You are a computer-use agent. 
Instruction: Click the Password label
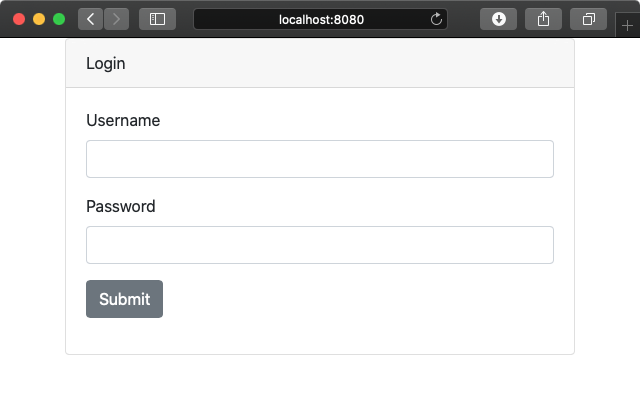coord(120,207)
